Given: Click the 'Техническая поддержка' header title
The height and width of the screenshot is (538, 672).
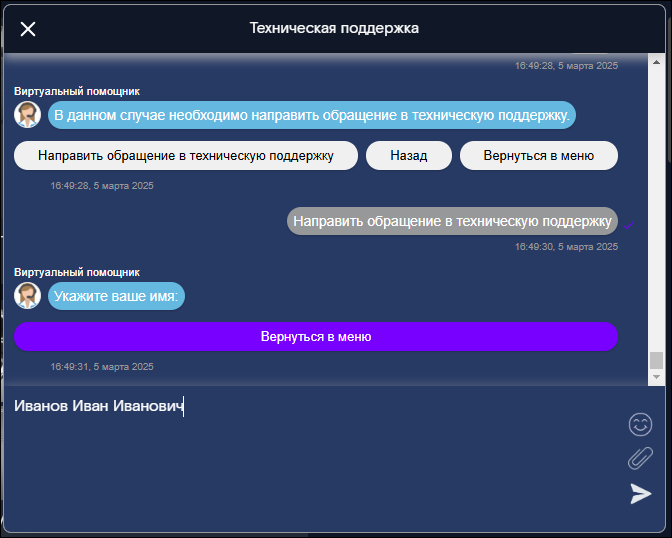Looking at the screenshot, I should click(x=334, y=28).
